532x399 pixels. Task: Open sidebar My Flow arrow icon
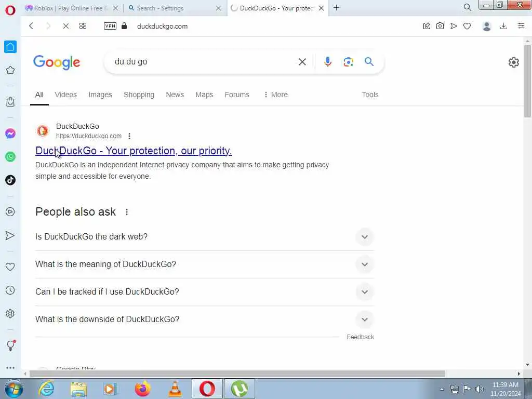10,235
